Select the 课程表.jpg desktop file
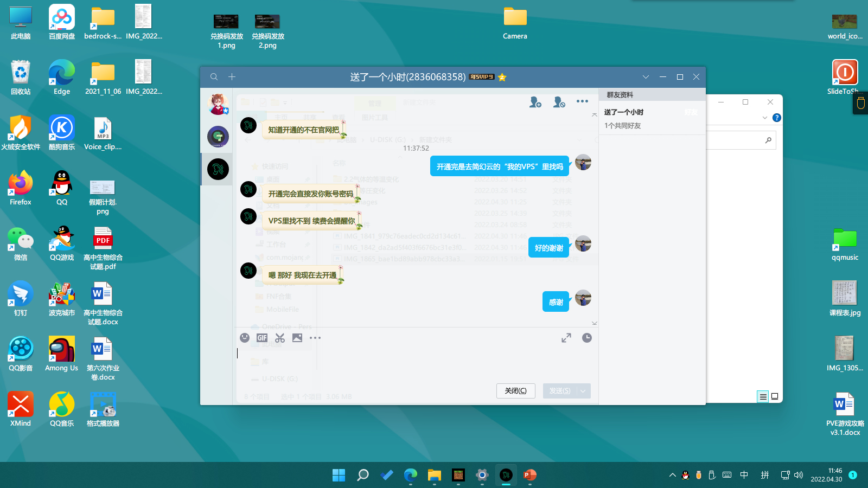 tap(845, 299)
